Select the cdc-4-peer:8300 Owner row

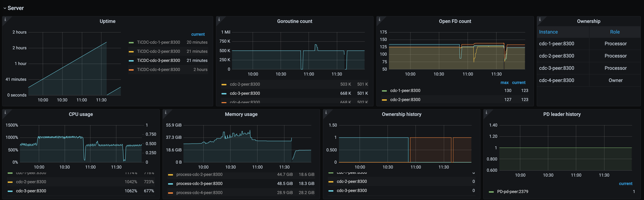point(557,80)
